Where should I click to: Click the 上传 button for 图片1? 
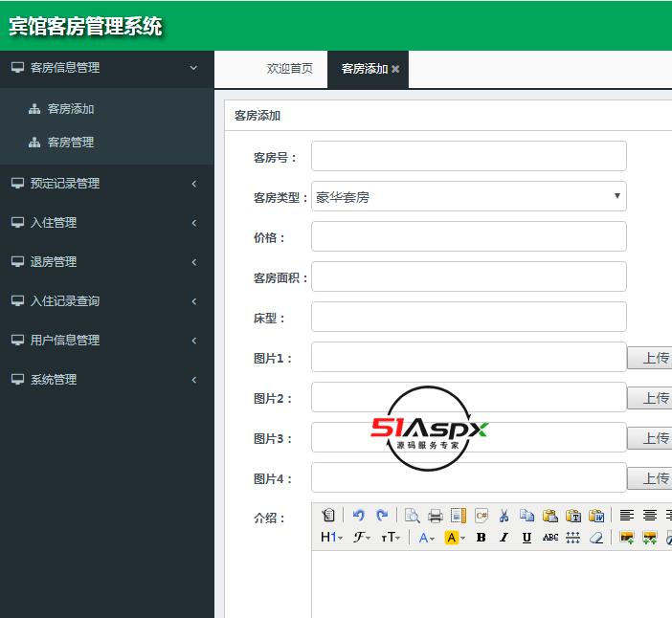click(650, 358)
